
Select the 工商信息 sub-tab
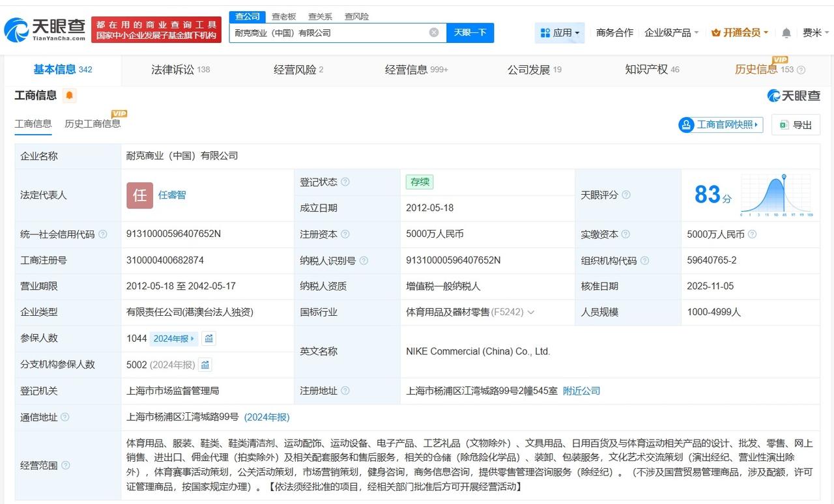pyautogui.click(x=33, y=124)
